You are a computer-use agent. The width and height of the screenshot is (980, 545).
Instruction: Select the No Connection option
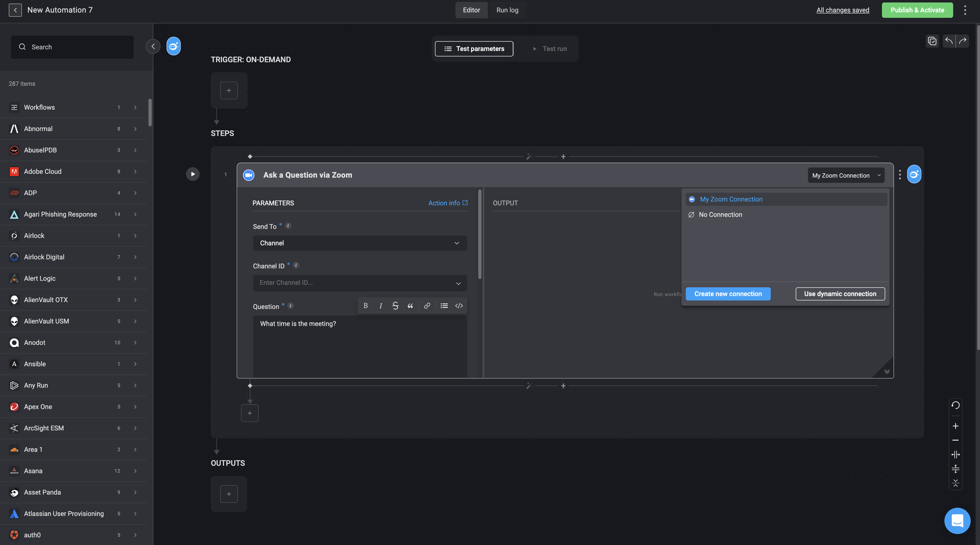coord(786,215)
